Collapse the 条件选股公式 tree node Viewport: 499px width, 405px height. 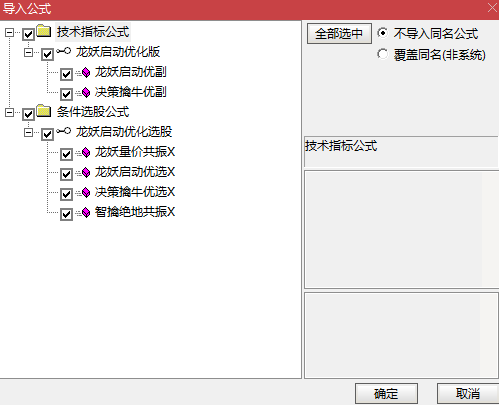pos(9,113)
